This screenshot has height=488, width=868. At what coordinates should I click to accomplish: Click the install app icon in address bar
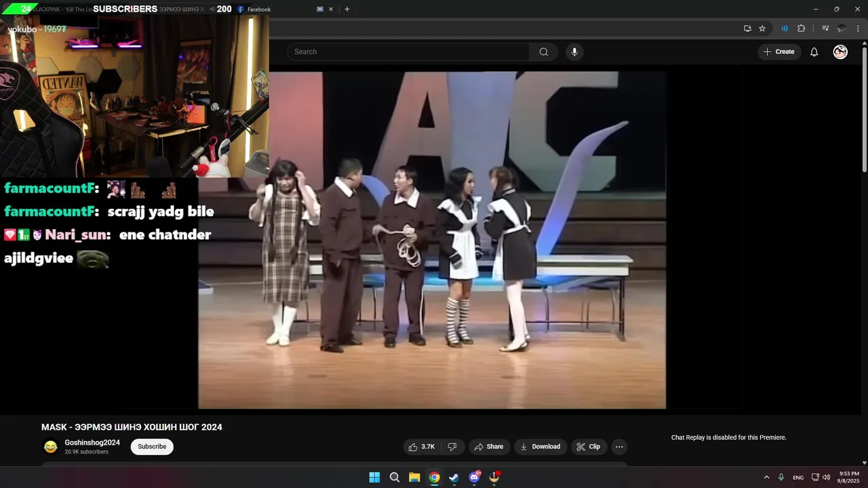pyautogui.click(x=747, y=28)
